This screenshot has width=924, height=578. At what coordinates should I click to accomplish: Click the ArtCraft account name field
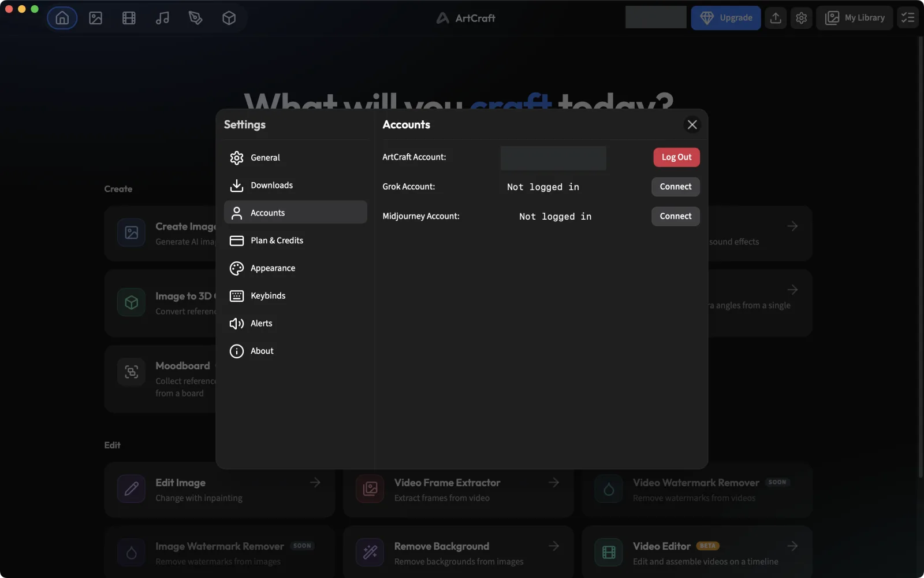[x=553, y=158]
